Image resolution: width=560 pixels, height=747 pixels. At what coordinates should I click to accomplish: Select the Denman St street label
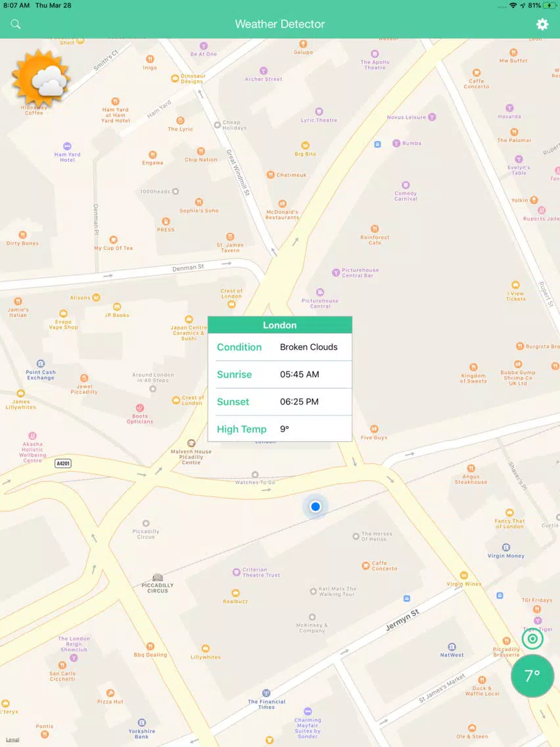click(188, 268)
